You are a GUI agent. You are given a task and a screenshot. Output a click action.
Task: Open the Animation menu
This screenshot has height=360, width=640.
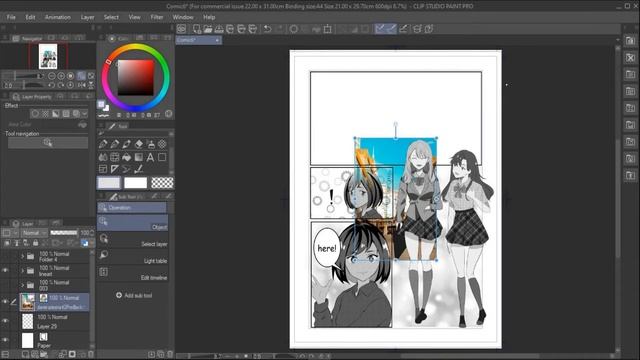tap(58, 17)
